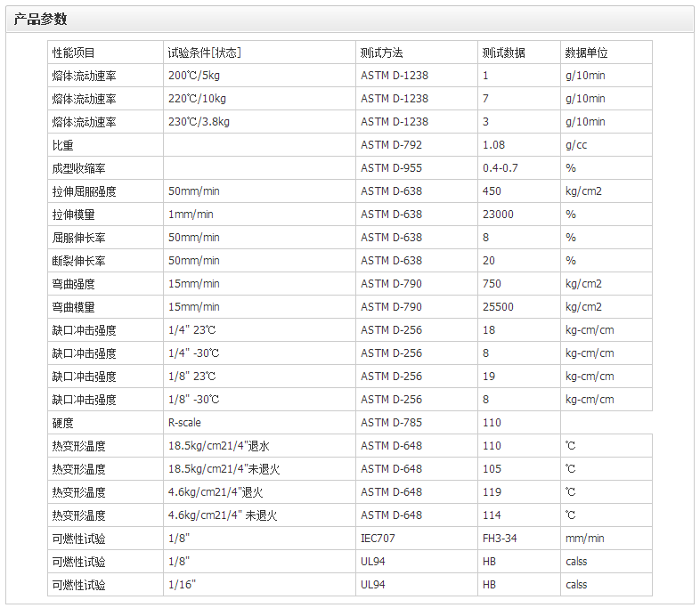Click the 1/16" condition cell
Image resolution: width=700 pixels, height=608 pixels.
pyautogui.click(x=259, y=585)
